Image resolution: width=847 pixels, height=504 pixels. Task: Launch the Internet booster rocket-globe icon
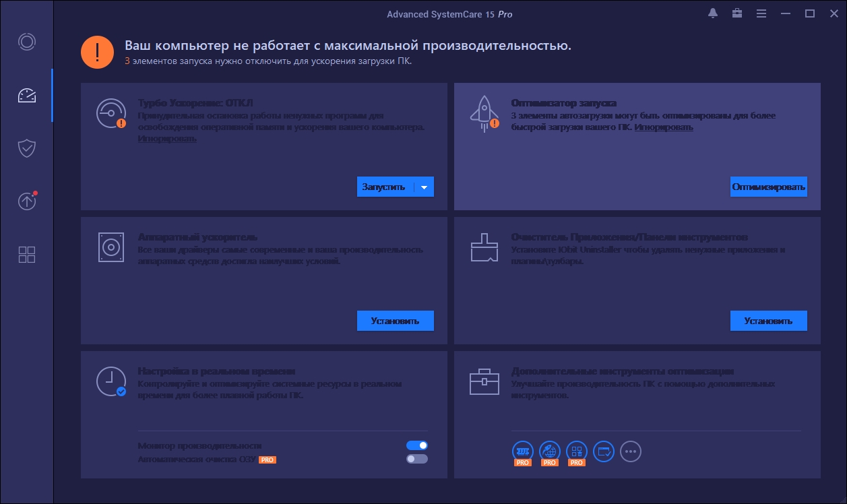(x=549, y=451)
